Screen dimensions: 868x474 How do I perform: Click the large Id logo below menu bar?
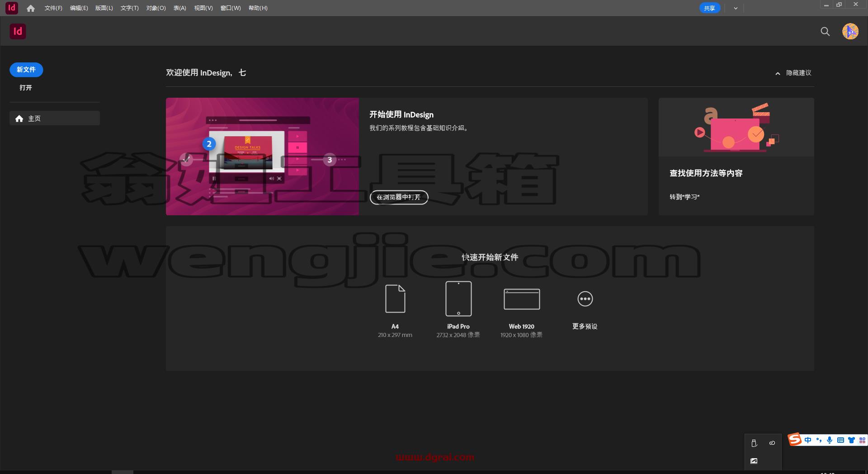tap(18, 31)
